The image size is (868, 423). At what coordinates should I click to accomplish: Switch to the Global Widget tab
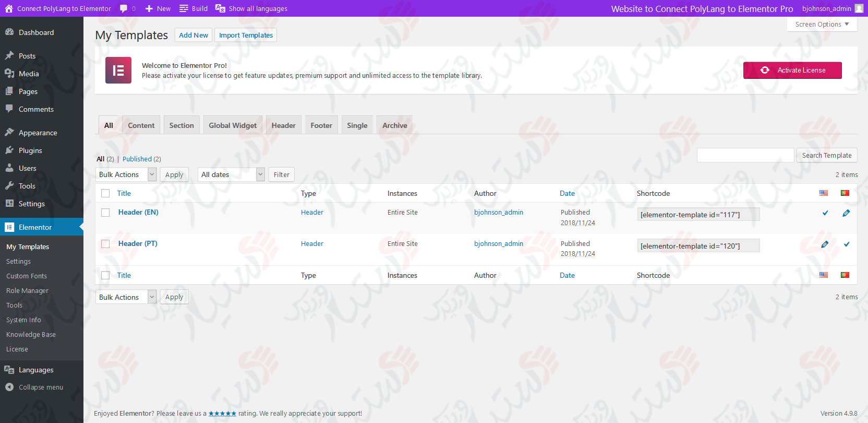pos(233,125)
